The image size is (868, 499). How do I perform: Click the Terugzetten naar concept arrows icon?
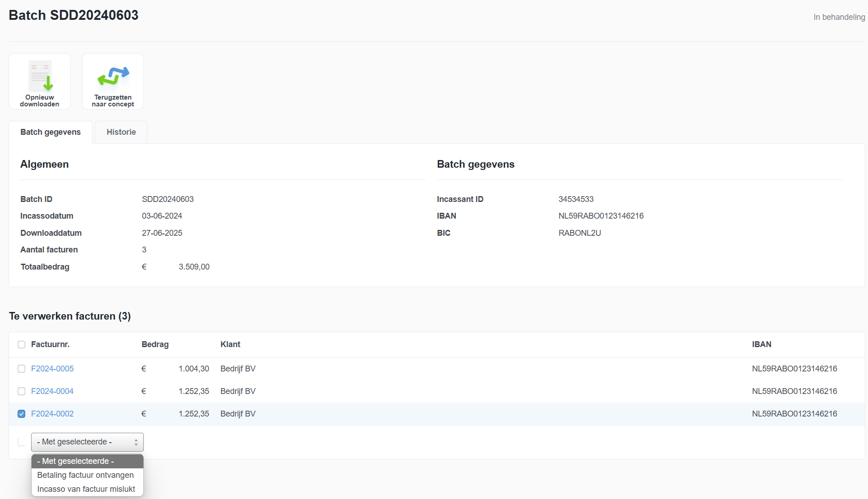(113, 76)
